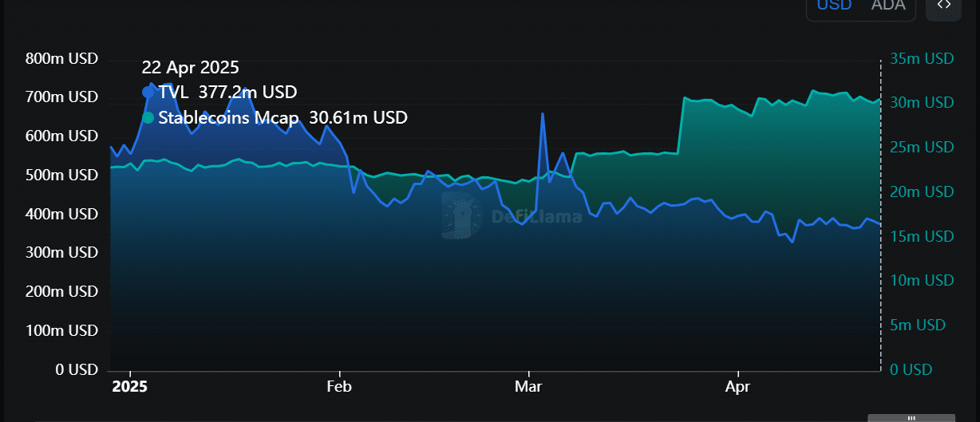Click the 35m USD right axis label
This screenshot has height=422, width=980.
click(921, 59)
